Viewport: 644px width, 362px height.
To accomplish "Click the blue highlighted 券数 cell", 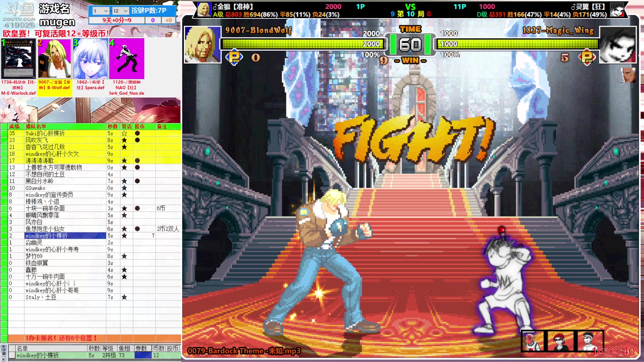I will (x=143, y=355).
